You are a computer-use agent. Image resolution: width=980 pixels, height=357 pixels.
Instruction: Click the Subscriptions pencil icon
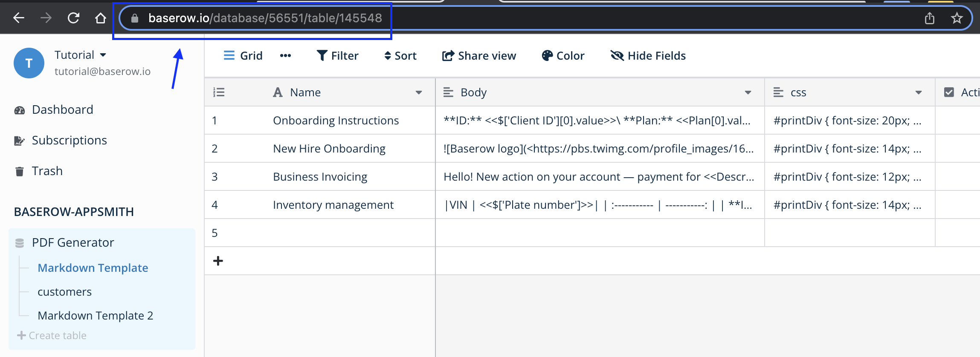(x=20, y=141)
